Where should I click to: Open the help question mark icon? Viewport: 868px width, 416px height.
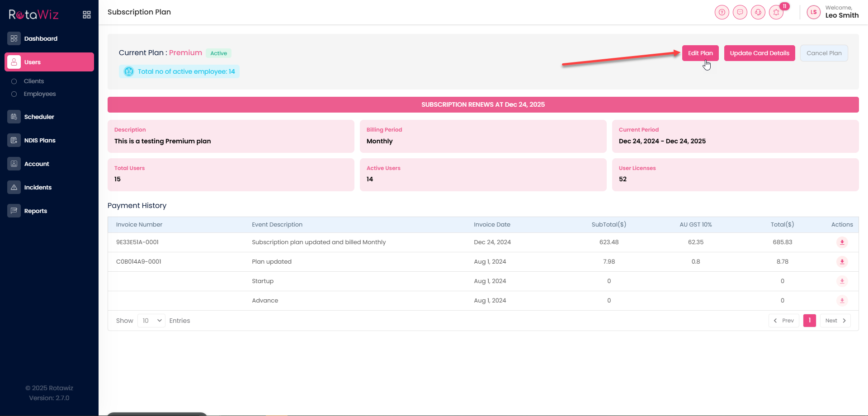click(x=722, y=12)
